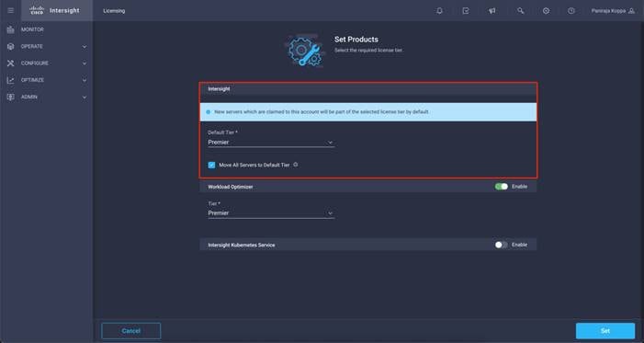644x343 pixels.
Task: Expand the Optimize section chevron
Action: pyautogui.click(x=85, y=80)
